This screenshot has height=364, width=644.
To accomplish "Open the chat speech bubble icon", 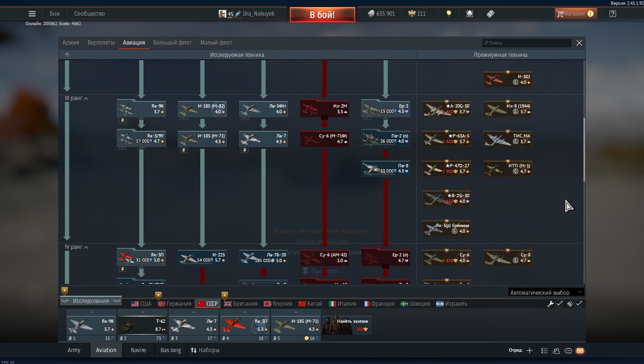I will click(x=568, y=351).
